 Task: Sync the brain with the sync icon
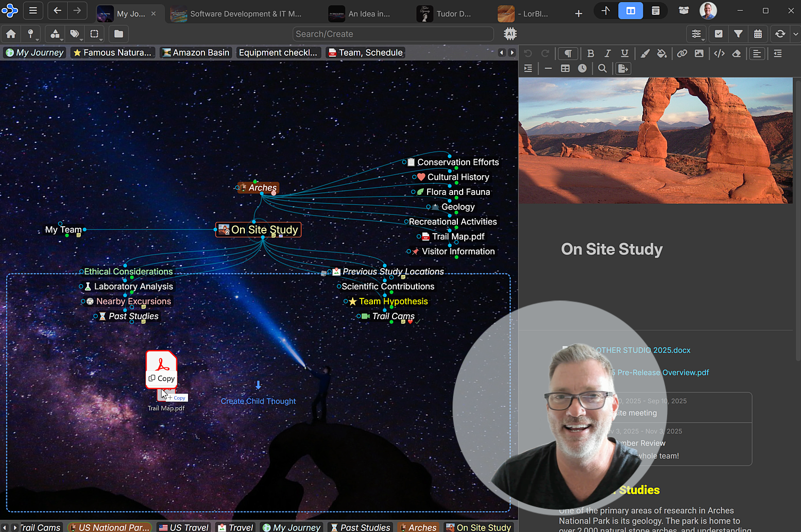[780, 34]
